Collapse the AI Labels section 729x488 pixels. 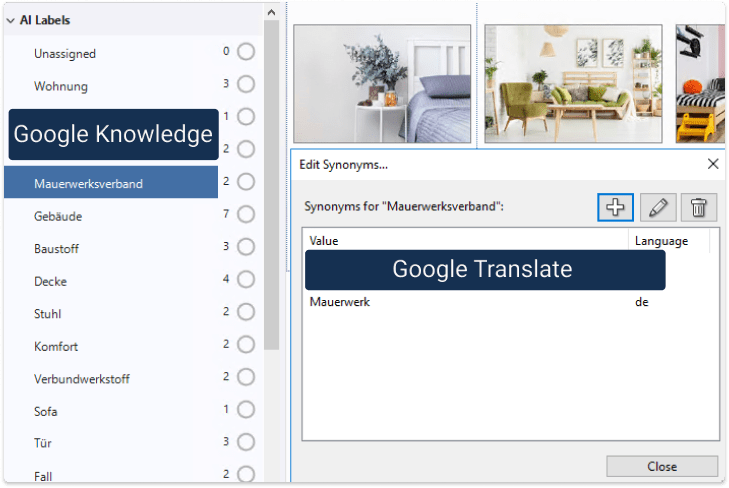click(x=11, y=20)
